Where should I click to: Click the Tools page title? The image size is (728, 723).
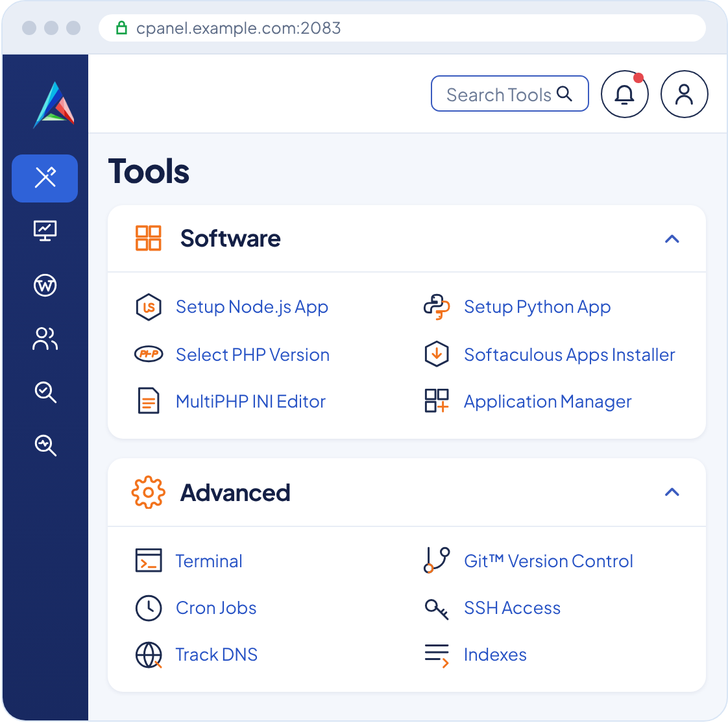click(x=149, y=171)
